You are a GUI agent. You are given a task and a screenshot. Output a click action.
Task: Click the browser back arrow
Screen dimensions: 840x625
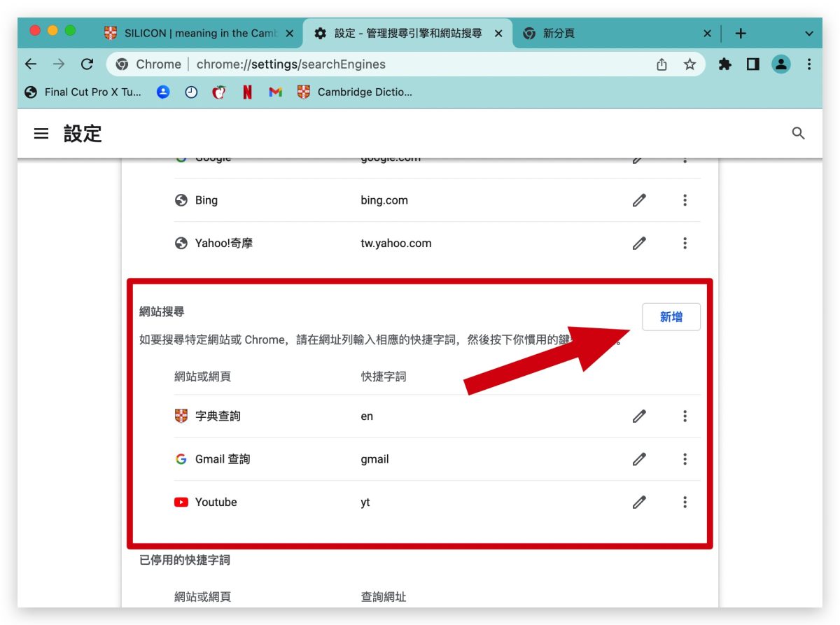click(x=31, y=64)
